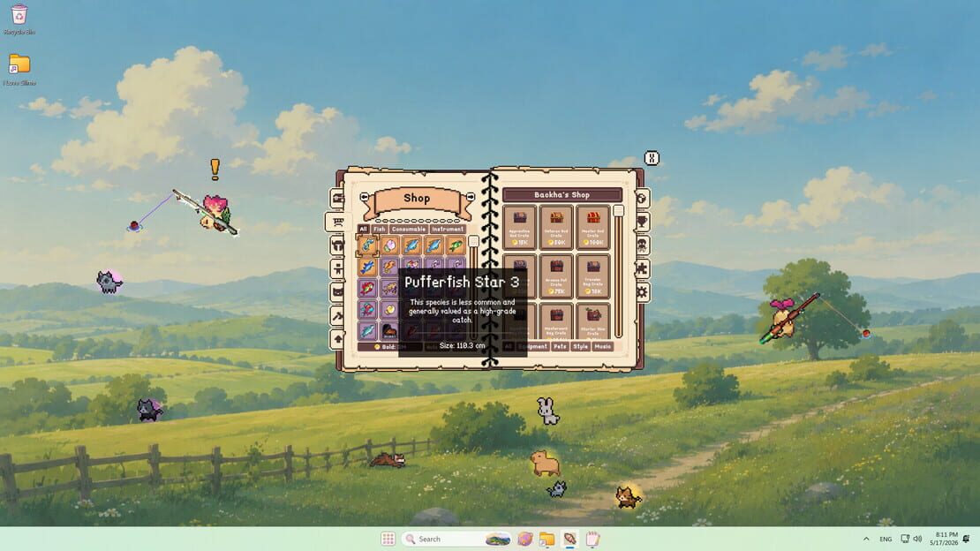Screen dimensions: 980x551
Task: Open the Windows Start menu
Action: [x=388, y=539]
